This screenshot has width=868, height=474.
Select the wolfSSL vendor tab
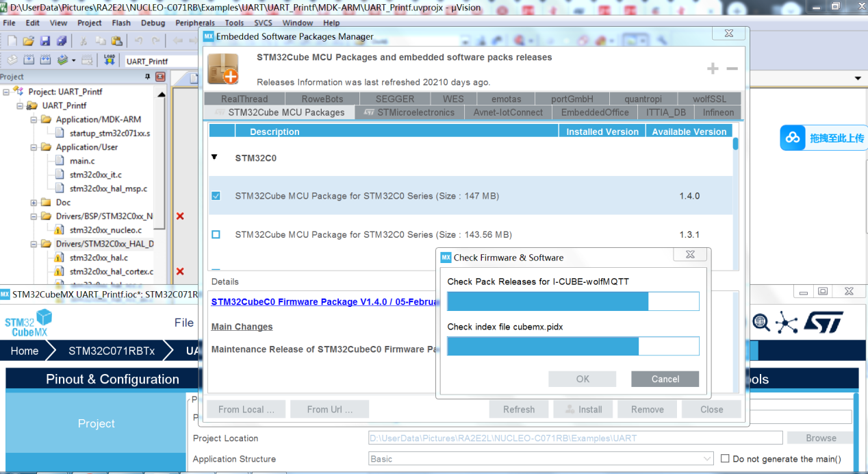tap(710, 99)
